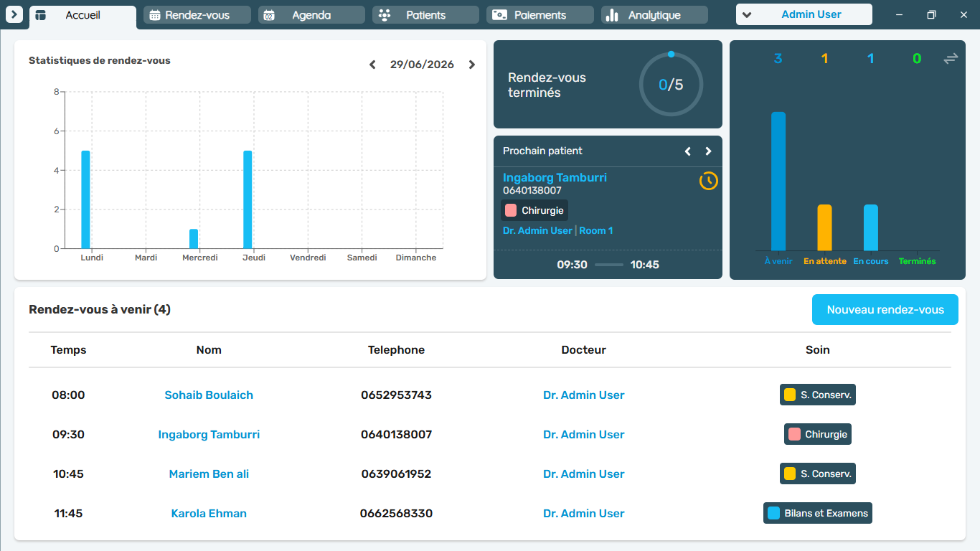Click the rendez-vous terminés progress ring
Viewport: 980px width, 551px height.
pos(671,85)
